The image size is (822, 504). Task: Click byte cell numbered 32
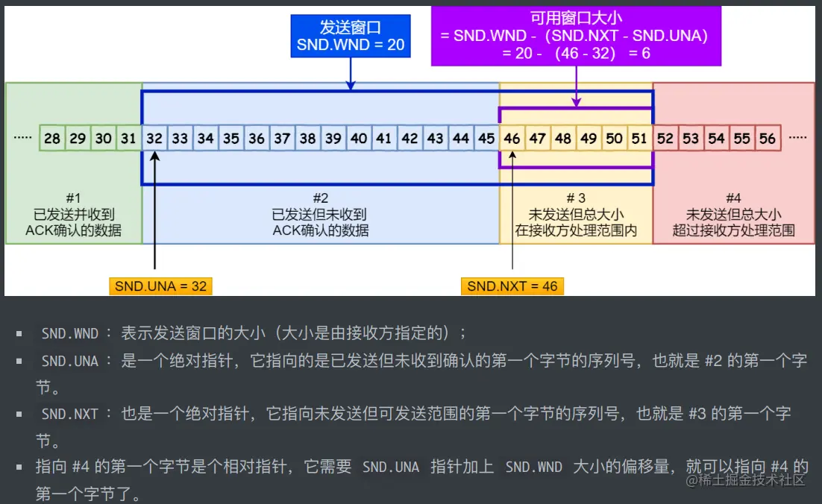click(x=154, y=138)
